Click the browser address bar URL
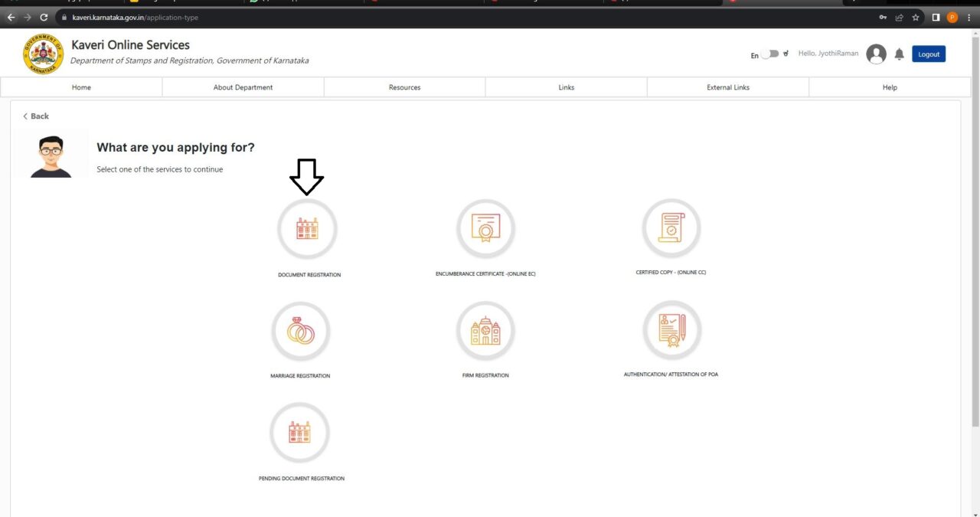This screenshot has height=517, width=980. coord(135,17)
